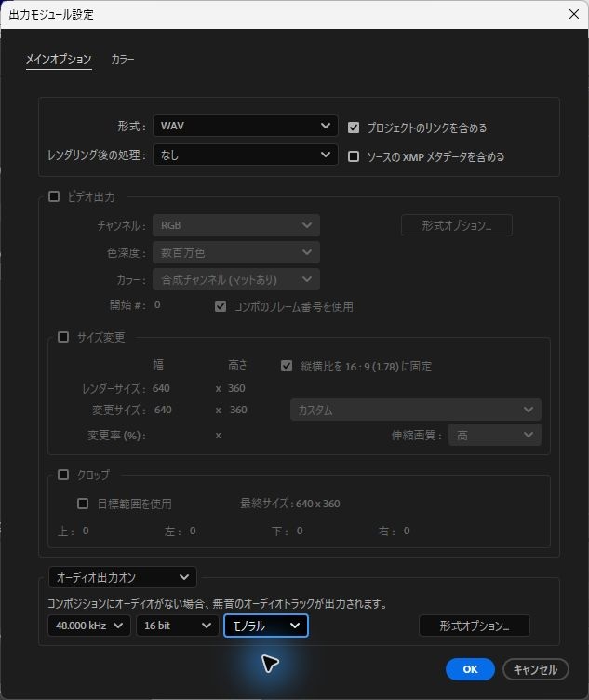
Task: Click the キャンセル button
Action: tap(535, 669)
